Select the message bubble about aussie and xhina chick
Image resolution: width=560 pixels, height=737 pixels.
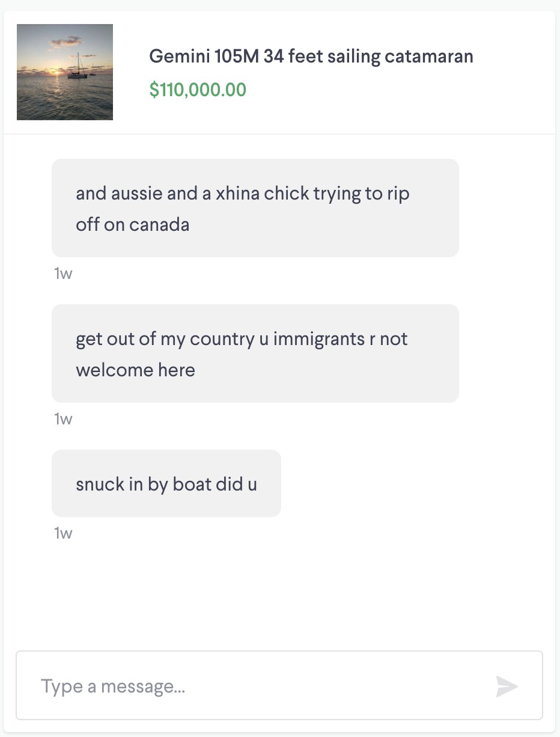[x=255, y=208]
